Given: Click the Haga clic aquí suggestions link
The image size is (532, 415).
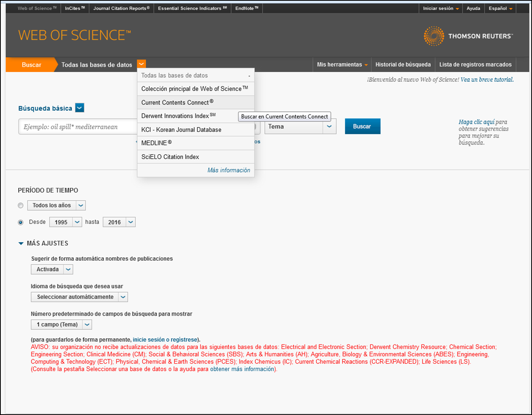Looking at the screenshot, I should (x=477, y=122).
